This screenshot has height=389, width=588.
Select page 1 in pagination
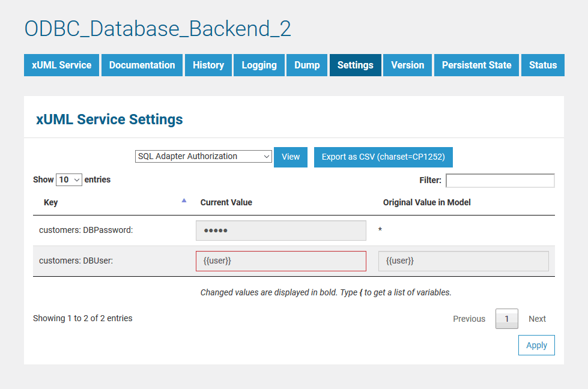pyautogui.click(x=506, y=319)
